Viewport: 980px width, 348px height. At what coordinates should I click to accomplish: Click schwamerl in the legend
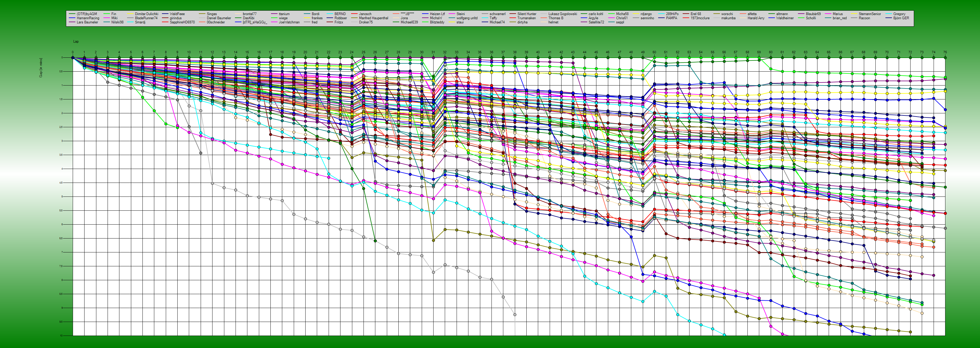[x=497, y=14]
